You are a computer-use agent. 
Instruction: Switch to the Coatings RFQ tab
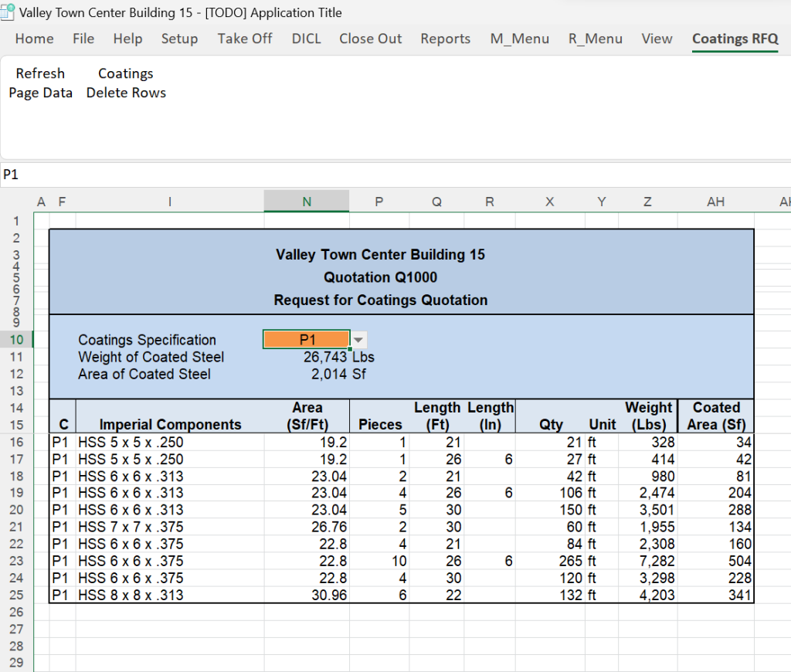pyautogui.click(x=735, y=39)
